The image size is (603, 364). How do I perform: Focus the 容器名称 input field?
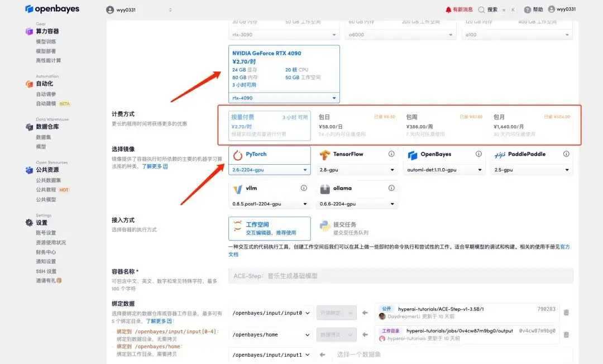(x=401, y=276)
